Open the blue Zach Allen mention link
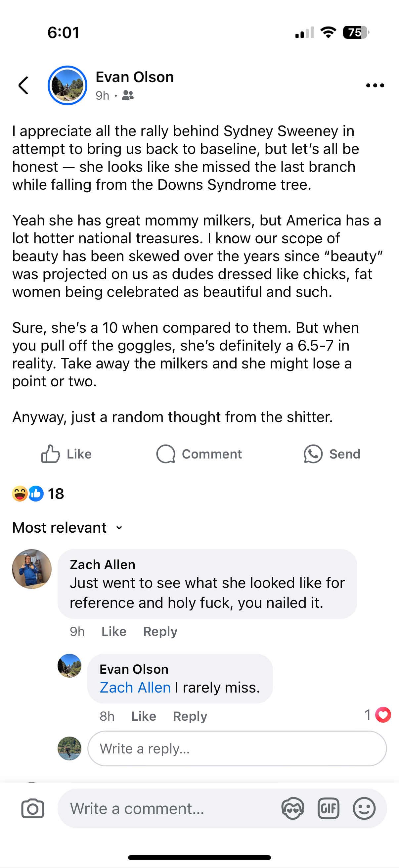Image resolution: width=399 pixels, height=868 pixels. [135, 687]
